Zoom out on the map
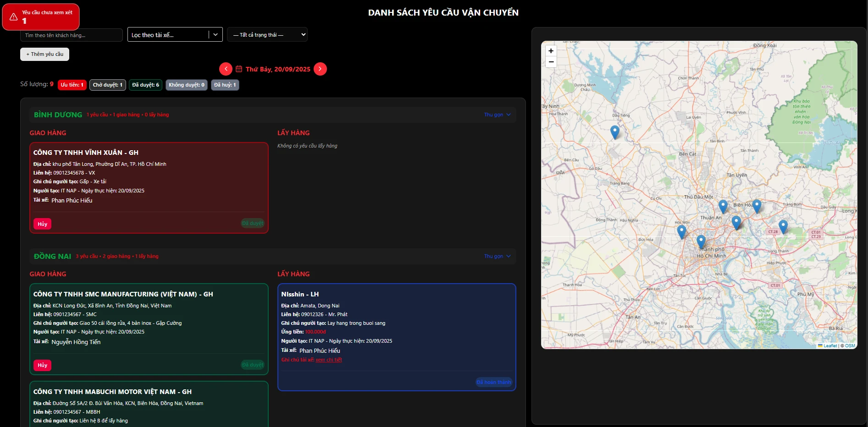 pos(551,62)
